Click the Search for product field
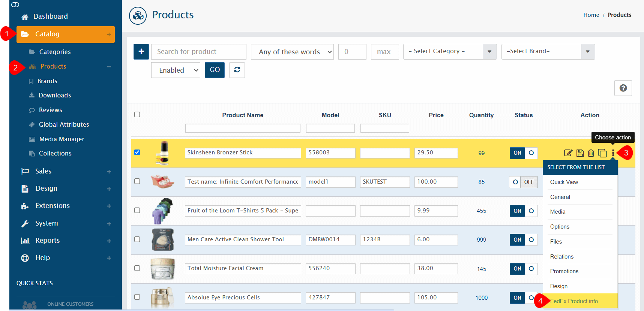644x311 pixels. tap(198, 52)
